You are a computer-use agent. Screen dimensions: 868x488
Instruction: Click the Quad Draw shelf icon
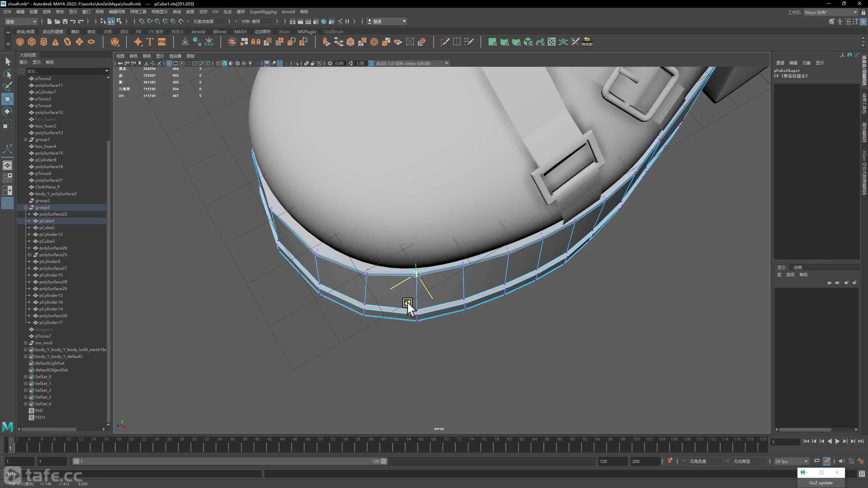469,42
